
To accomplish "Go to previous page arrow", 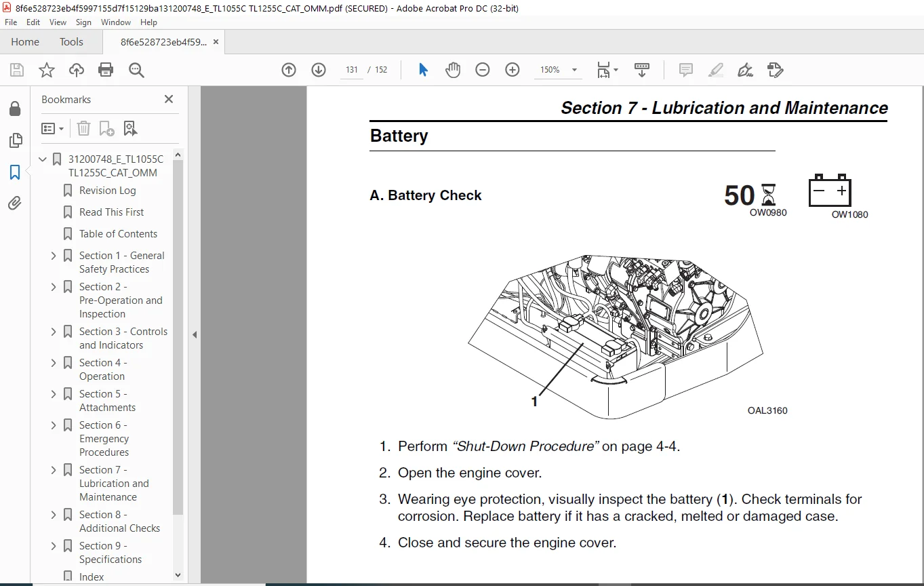I will click(x=289, y=70).
